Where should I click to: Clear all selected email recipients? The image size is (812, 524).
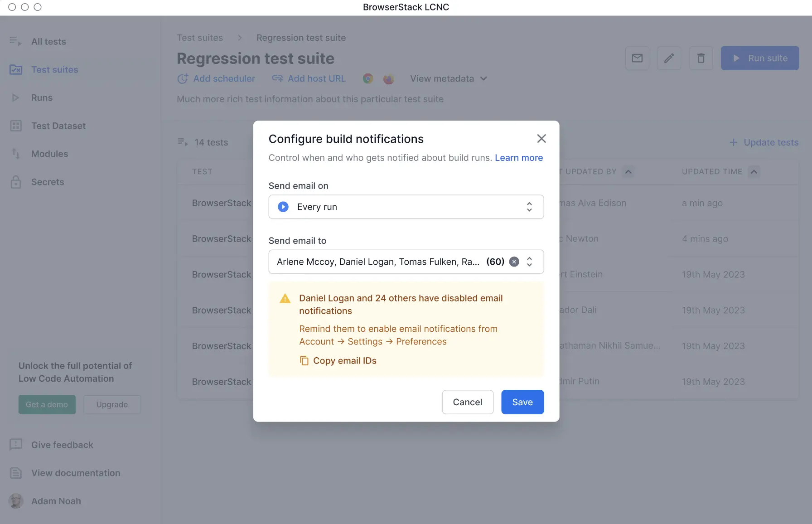pyautogui.click(x=514, y=262)
